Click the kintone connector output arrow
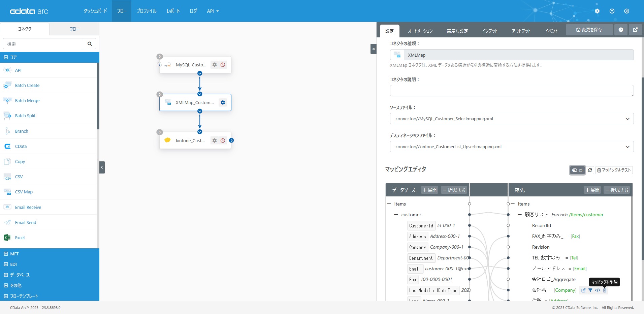Screen dimensions: 644x314 coord(231,140)
